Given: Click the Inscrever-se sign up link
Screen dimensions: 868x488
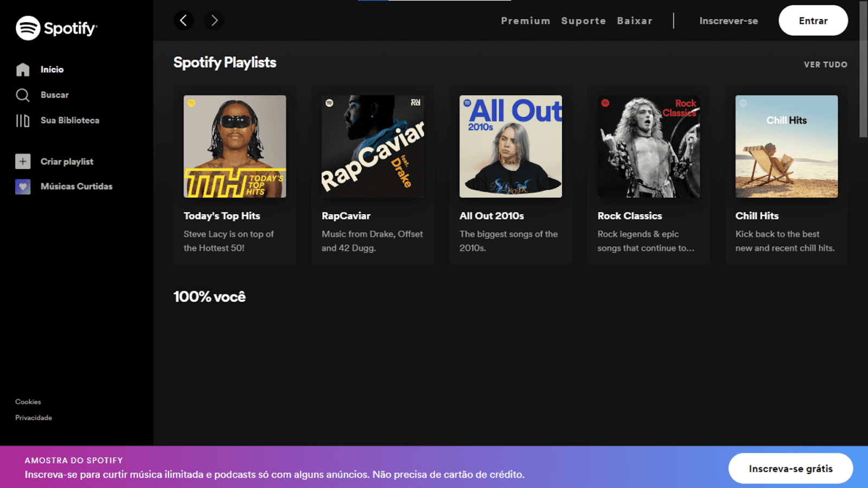Looking at the screenshot, I should tap(728, 21).
